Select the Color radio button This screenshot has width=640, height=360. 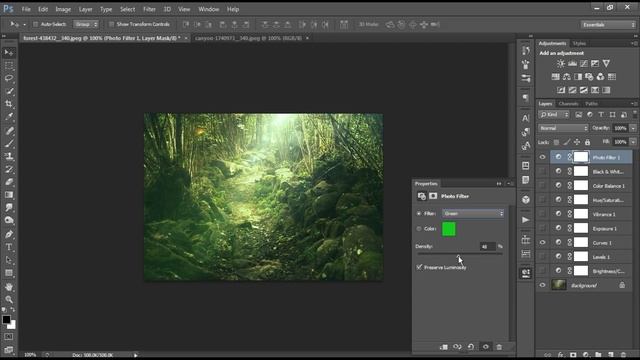click(419, 229)
